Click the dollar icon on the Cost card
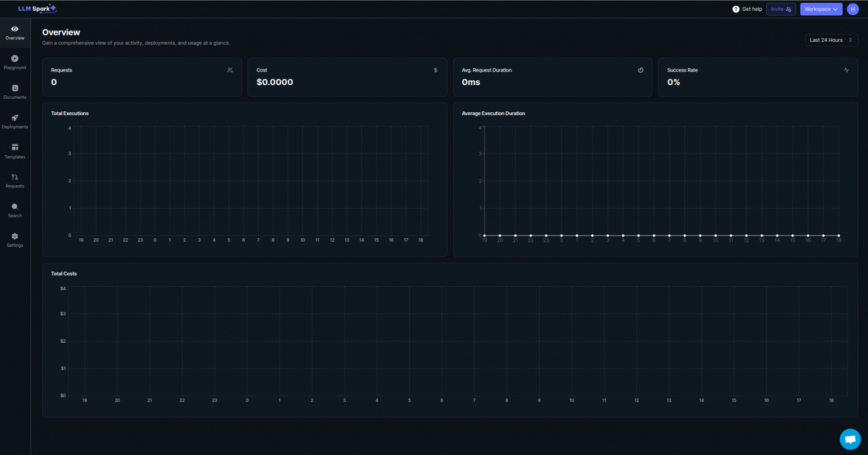868x455 pixels. 435,70
